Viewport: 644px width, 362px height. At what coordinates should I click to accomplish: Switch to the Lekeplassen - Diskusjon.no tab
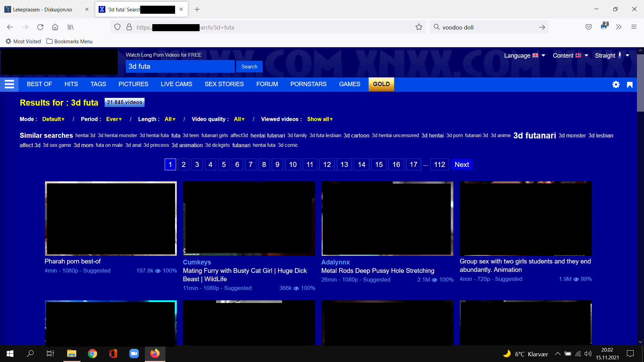(47, 9)
